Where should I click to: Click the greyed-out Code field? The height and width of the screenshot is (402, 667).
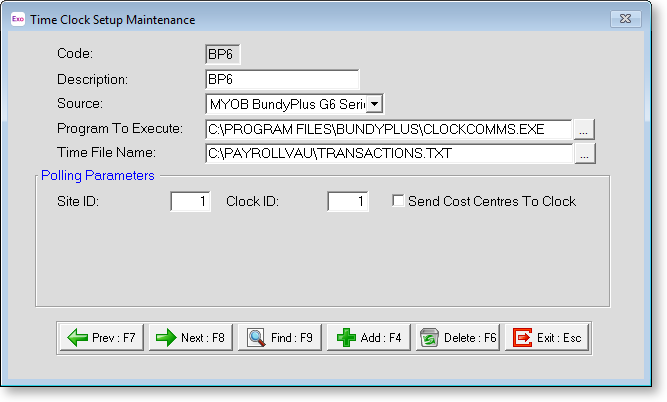(x=222, y=54)
